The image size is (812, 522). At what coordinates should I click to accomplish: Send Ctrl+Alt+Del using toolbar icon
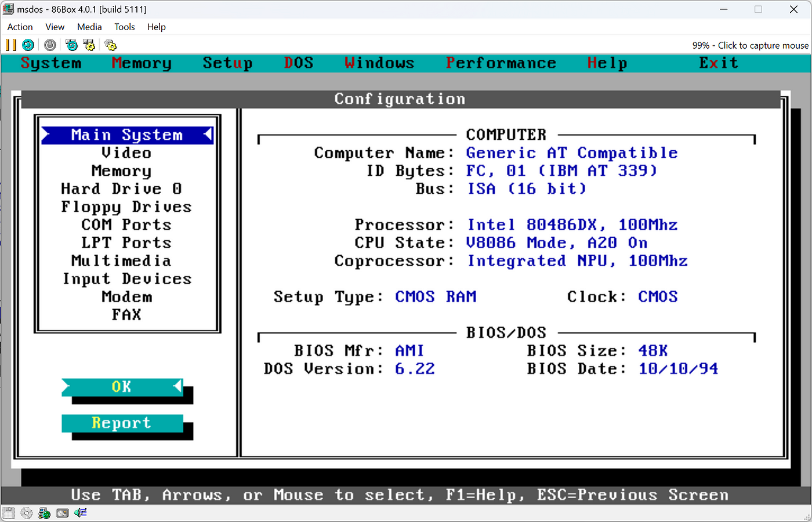(71, 45)
